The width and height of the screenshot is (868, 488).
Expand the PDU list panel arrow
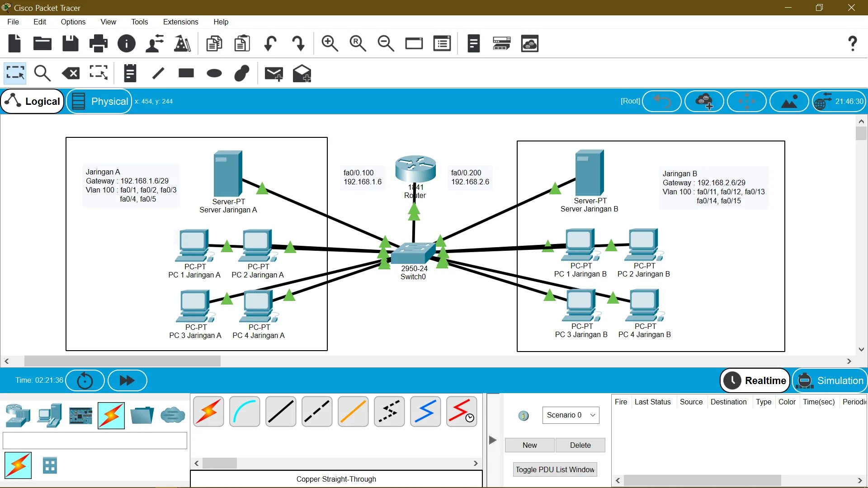click(x=493, y=440)
